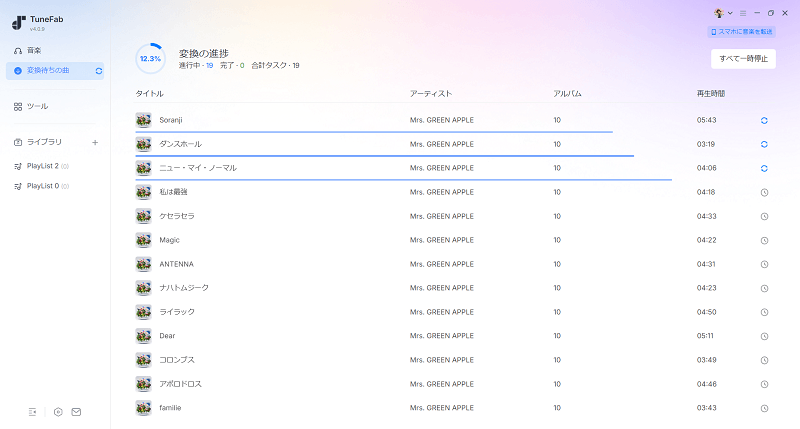Open the hamburger menu in title bar
This screenshot has width=800, height=429.
[743, 13]
